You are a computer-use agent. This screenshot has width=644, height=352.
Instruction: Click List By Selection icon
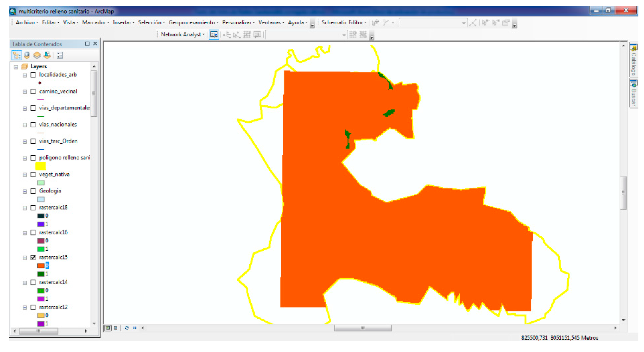click(47, 55)
